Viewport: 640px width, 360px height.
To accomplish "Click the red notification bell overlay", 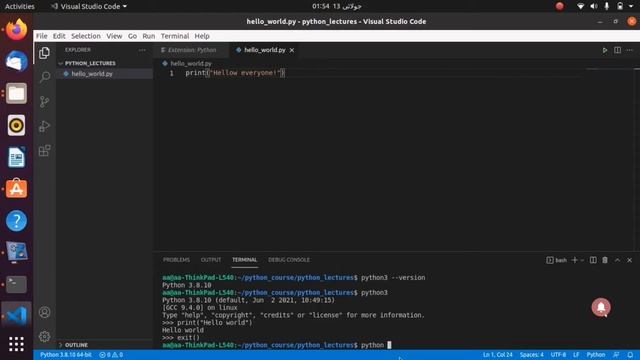I will 601,307.
